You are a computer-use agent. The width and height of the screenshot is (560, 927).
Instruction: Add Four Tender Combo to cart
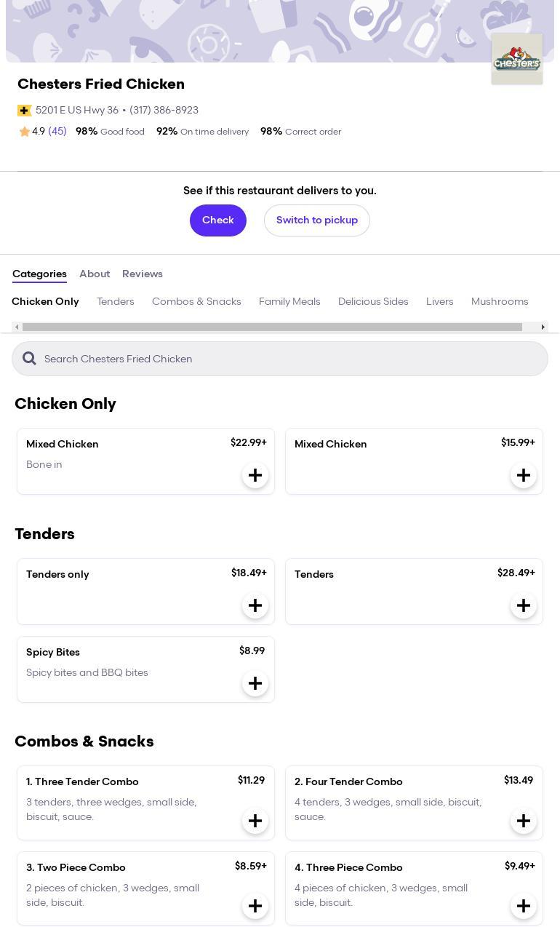point(524,821)
